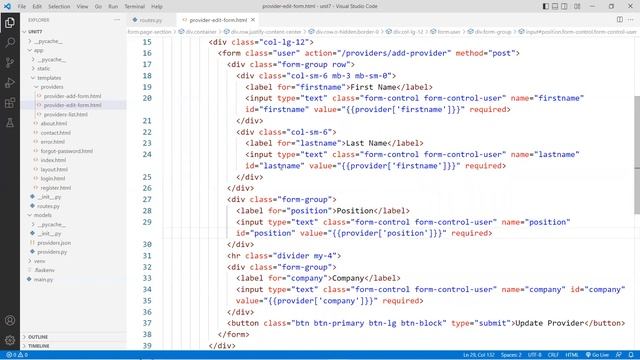Screen dimensions: 640x360
Task: Open forgot-password.html in explorer
Action: (67, 151)
